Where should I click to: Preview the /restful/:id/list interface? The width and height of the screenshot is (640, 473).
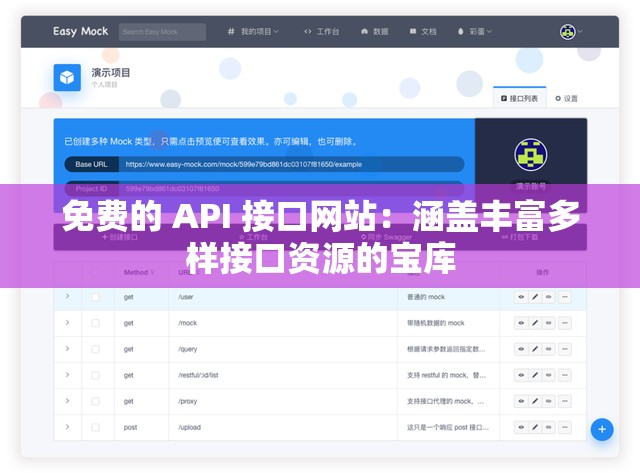click(521, 375)
